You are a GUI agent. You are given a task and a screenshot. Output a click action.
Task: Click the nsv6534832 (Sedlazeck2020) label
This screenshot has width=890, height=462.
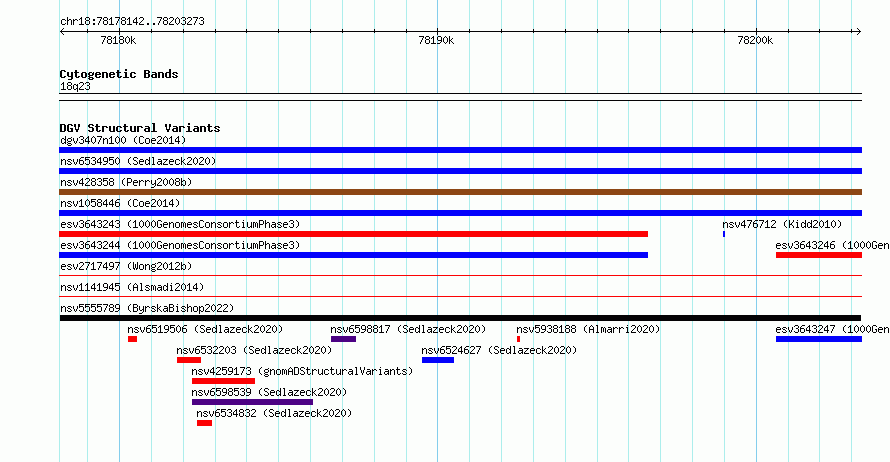coord(274,413)
